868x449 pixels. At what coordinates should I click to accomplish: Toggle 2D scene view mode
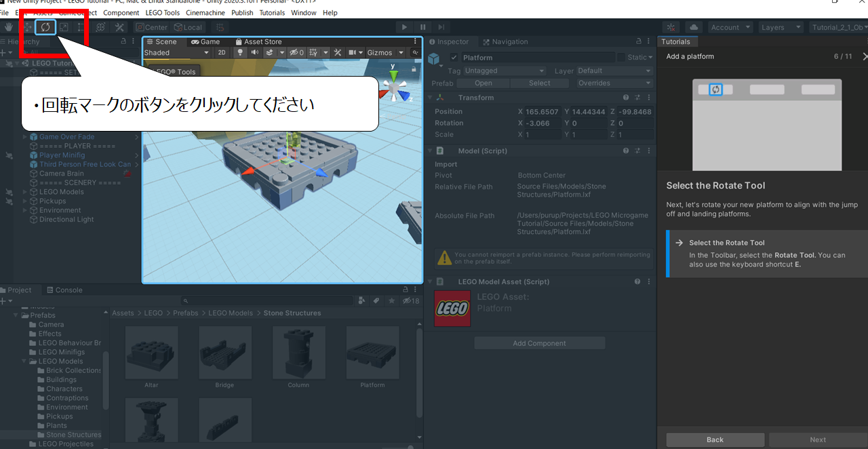tap(222, 52)
